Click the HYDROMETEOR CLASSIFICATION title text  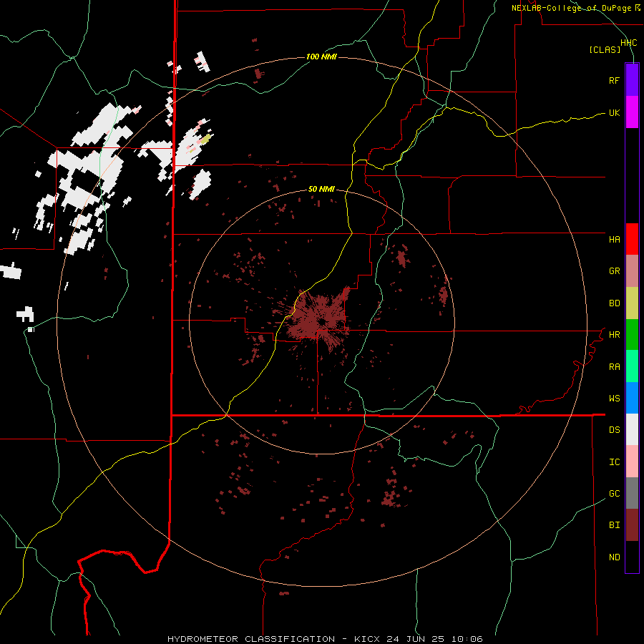[x=252, y=639]
